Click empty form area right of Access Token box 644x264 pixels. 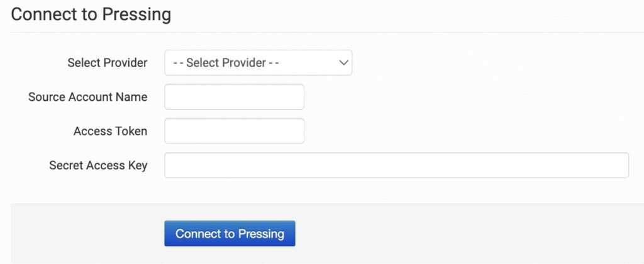coord(465,131)
